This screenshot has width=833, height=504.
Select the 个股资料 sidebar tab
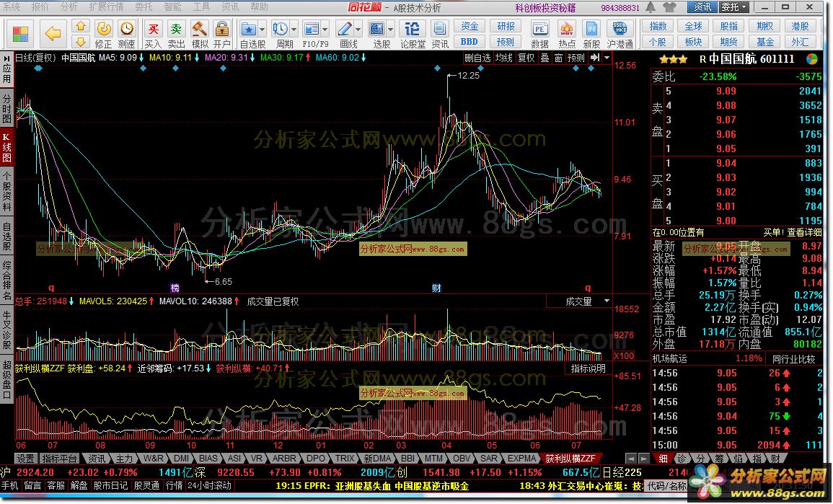click(x=6, y=192)
